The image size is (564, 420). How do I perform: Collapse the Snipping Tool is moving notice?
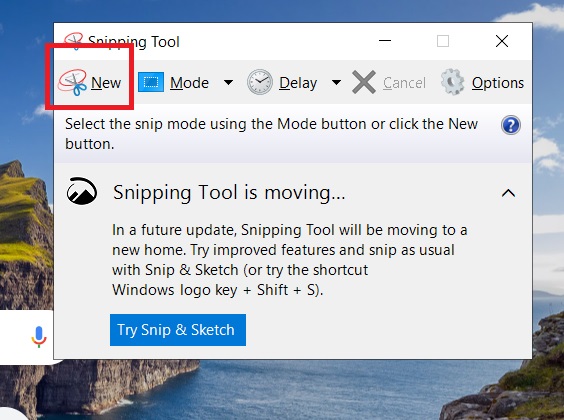point(508,193)
